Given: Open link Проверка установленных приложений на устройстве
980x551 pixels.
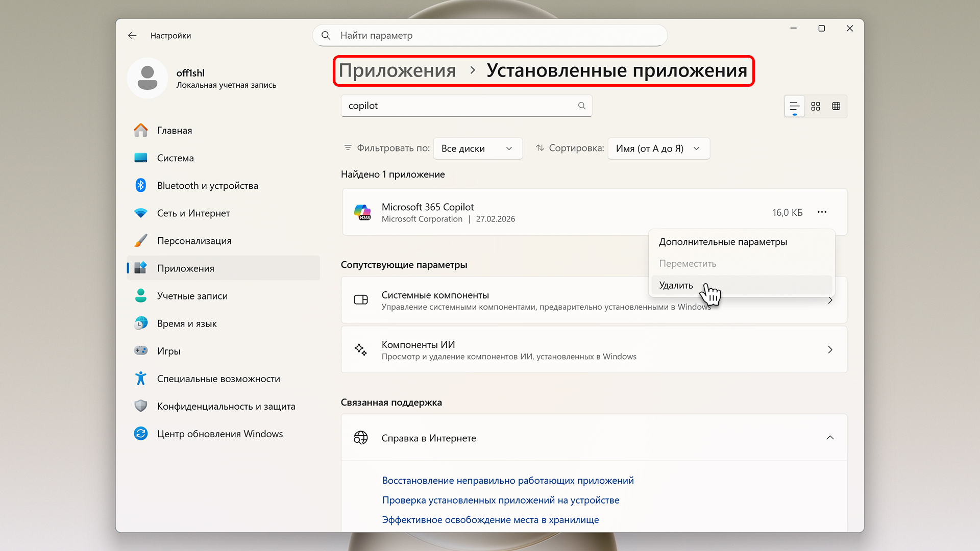Looking at the screenshot, I should coord(500,500).
